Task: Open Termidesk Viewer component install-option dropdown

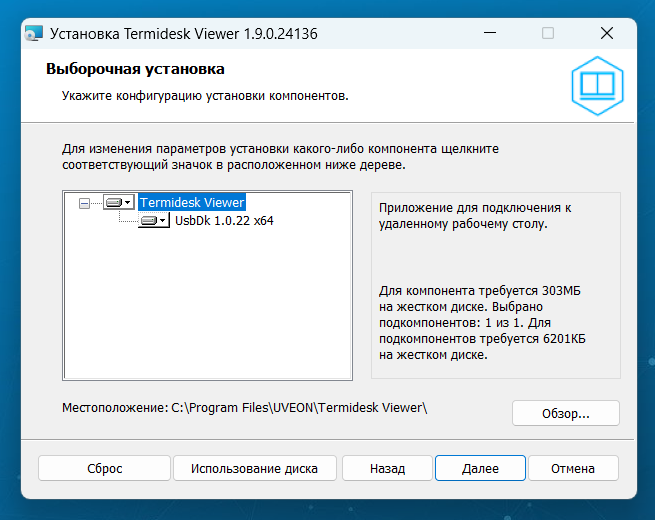Action: (x=119, y=203)
